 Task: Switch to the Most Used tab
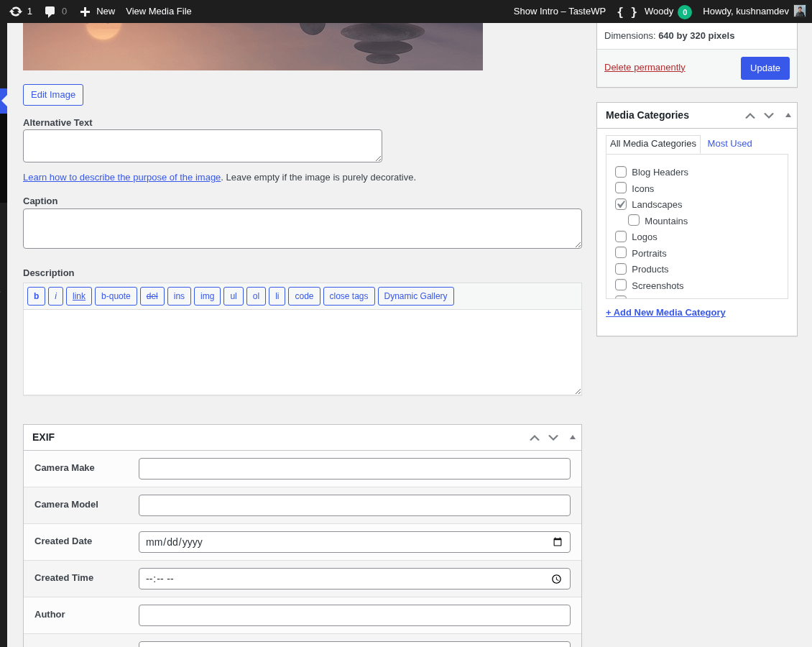pos(729,143)
